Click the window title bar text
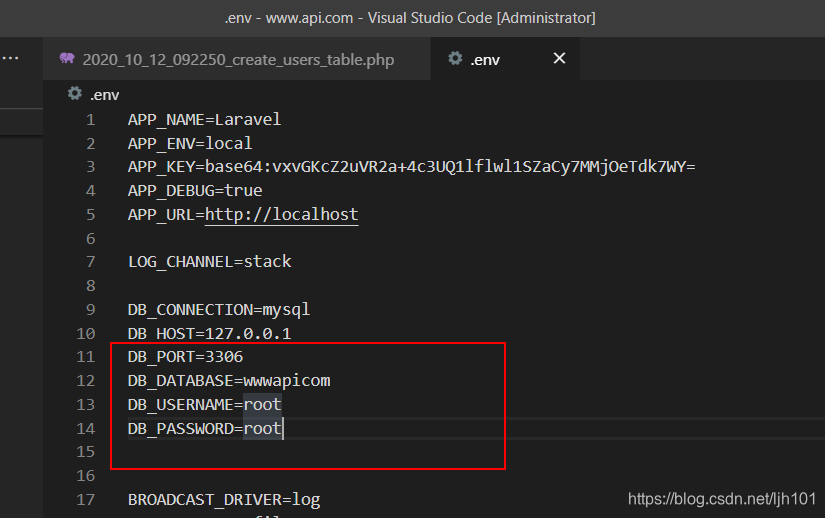 point(410,18)
